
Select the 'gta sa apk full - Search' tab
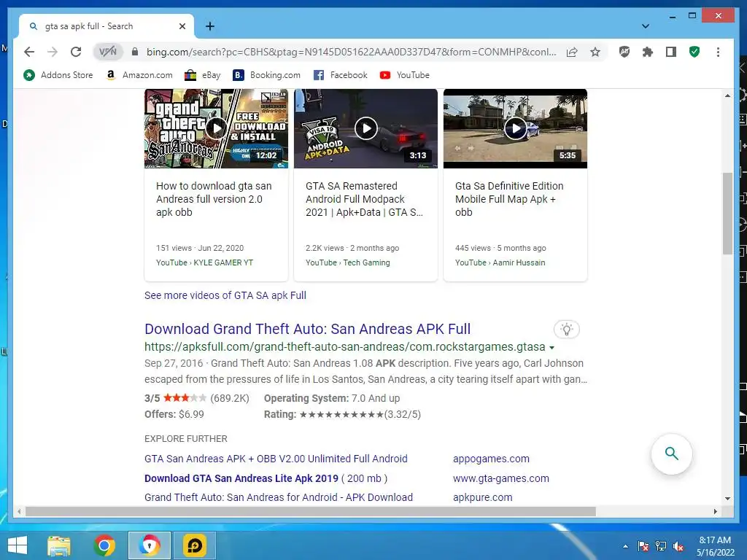(107, 26)
